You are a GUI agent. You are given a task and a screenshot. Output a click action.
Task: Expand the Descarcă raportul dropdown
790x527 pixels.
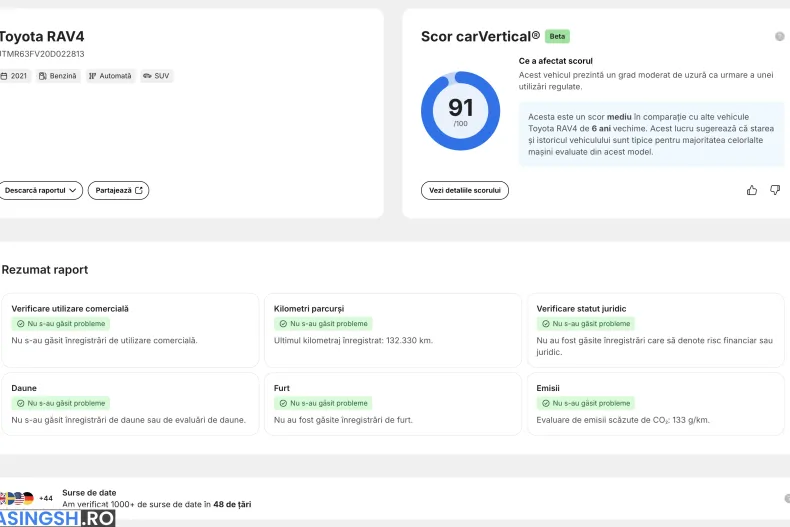[x=40, y=190]
